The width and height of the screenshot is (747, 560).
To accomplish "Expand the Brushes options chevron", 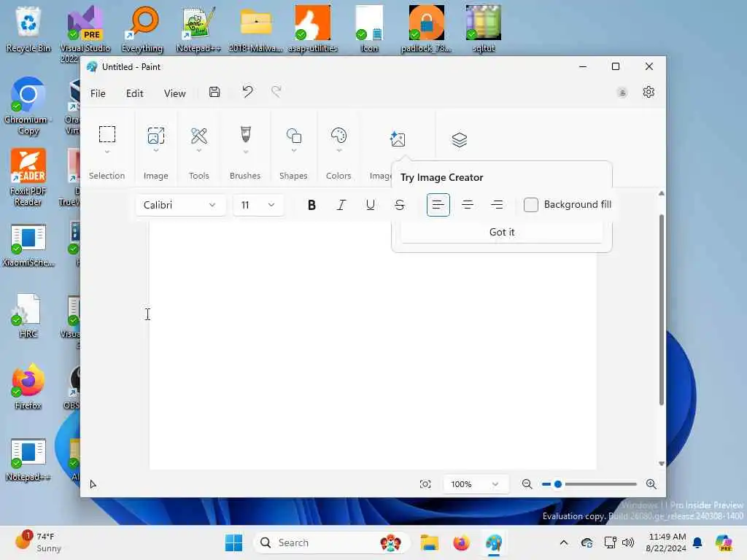I will click(x=246, y=152).
